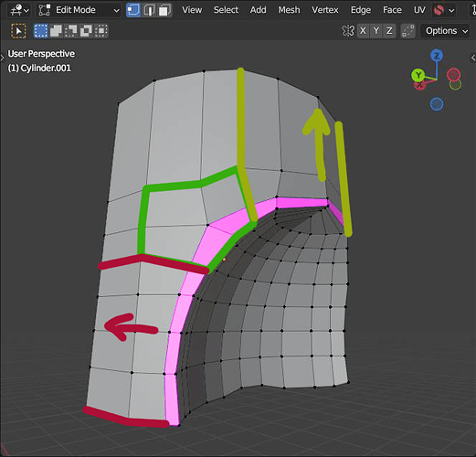Set selection mode to invert
476x457 pixels.
point(86,31)
